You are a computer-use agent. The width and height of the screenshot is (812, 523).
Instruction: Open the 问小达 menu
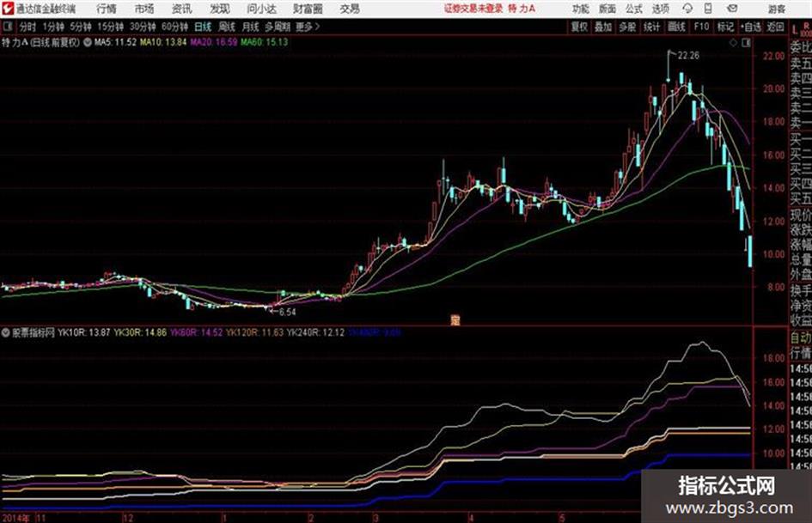[262, 9]
